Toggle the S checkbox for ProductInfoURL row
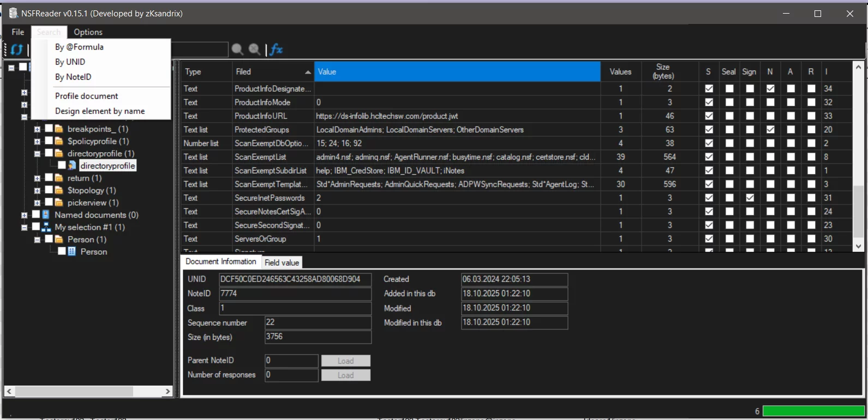 709,116
